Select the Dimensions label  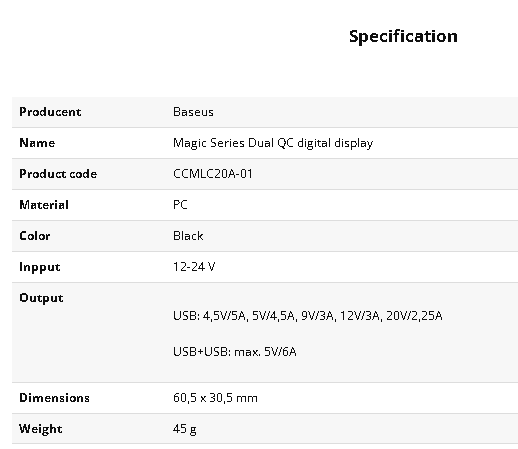[x=54, y=398]
